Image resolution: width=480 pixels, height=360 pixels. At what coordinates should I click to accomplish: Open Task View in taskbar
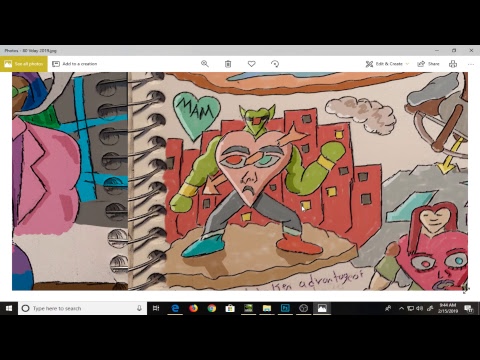(156, 308)
